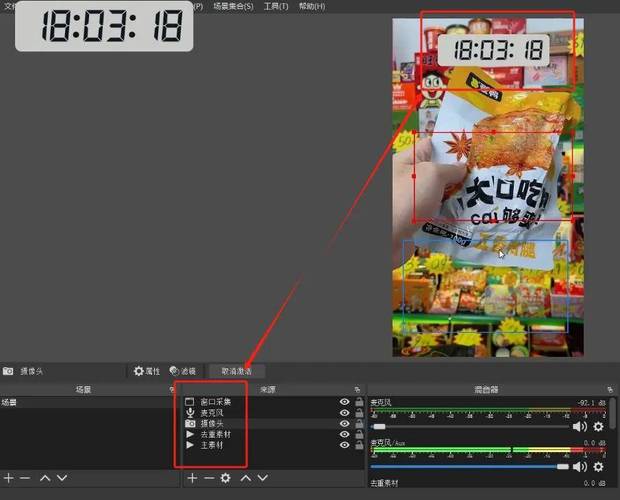Move scene down with the arrow
The width and height of the screenshot is (620, 500).
pos(62,478)
